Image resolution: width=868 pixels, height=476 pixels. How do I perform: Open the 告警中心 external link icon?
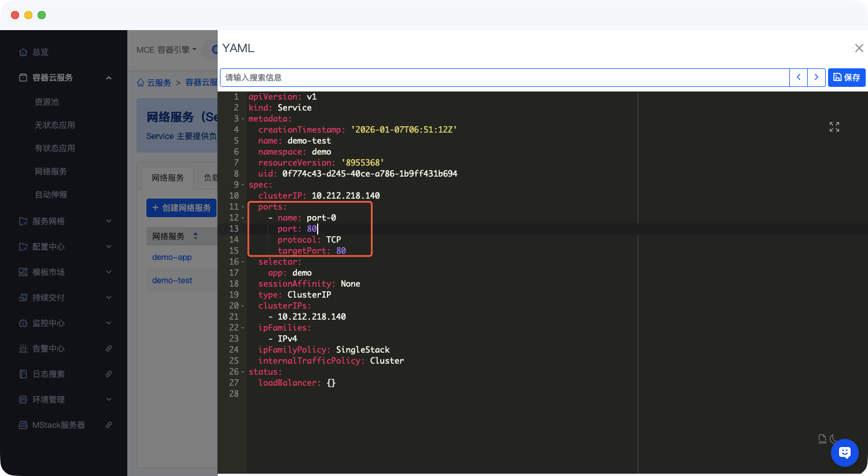109,349
